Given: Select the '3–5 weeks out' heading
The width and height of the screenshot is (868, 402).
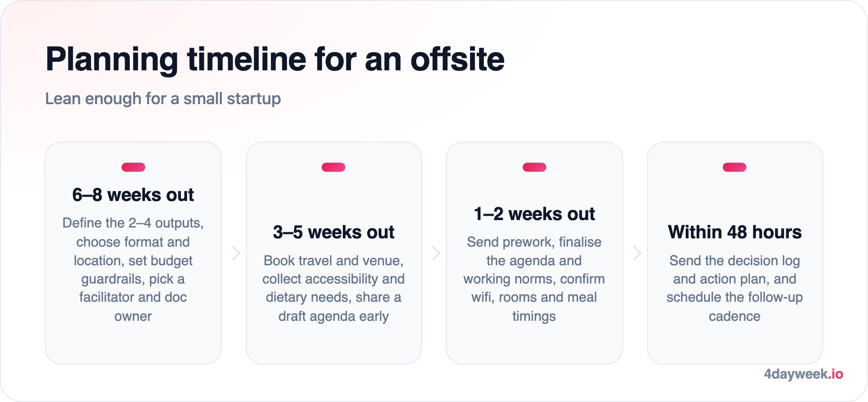Looking at the screenshot, I should [333, 232].
